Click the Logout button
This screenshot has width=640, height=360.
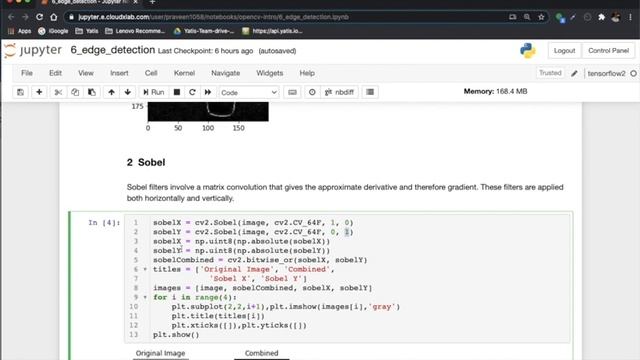click(564, 51)
